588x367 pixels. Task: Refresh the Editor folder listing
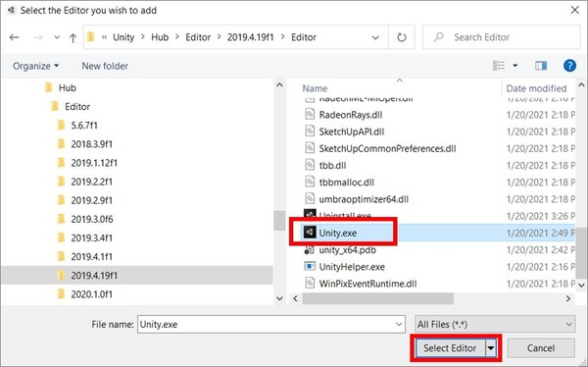402,37
